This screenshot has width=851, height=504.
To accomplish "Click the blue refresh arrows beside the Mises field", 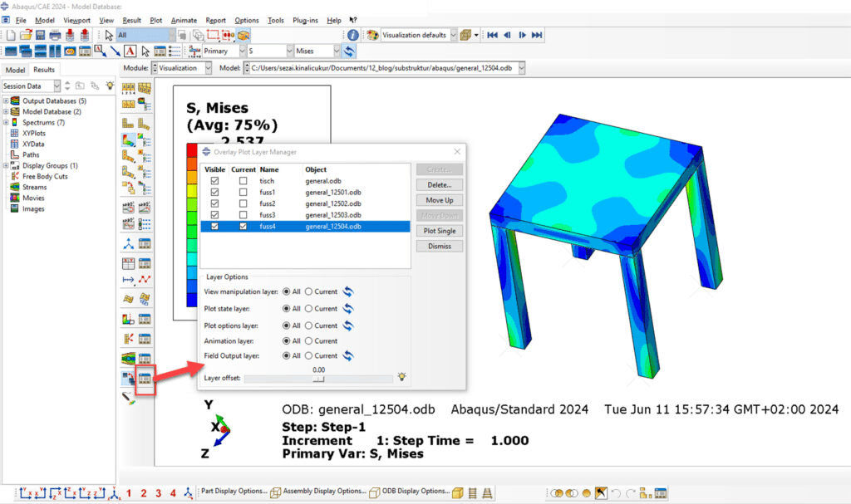I will point(347,51).
